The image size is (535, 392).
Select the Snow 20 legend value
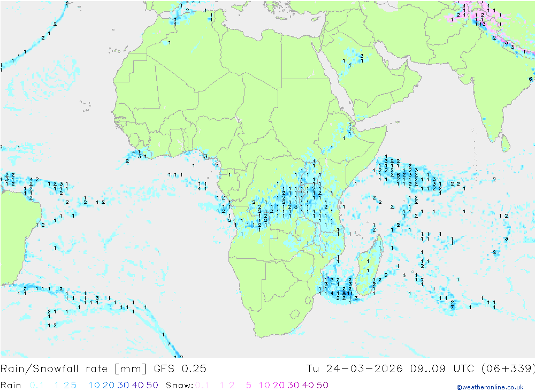[279, 385]
